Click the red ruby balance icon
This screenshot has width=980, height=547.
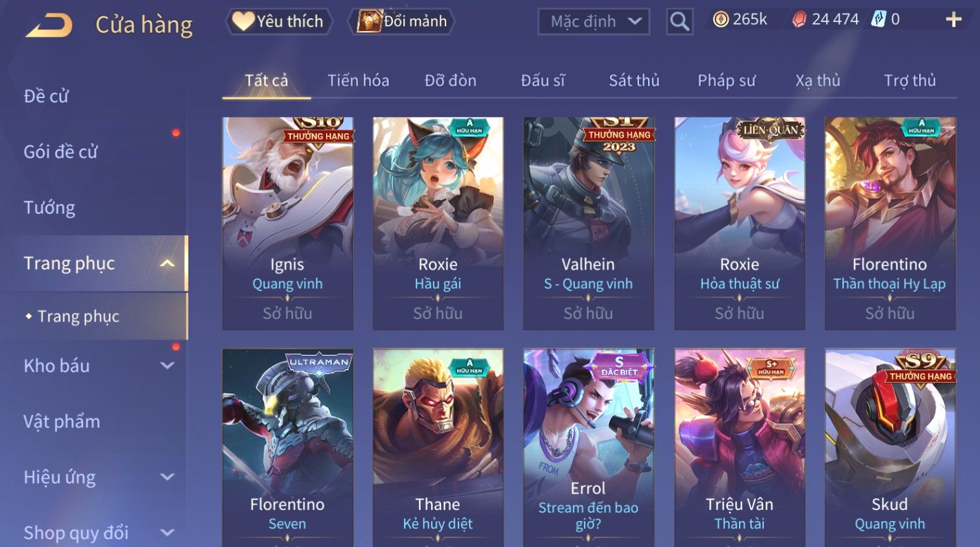coord(799,19)
